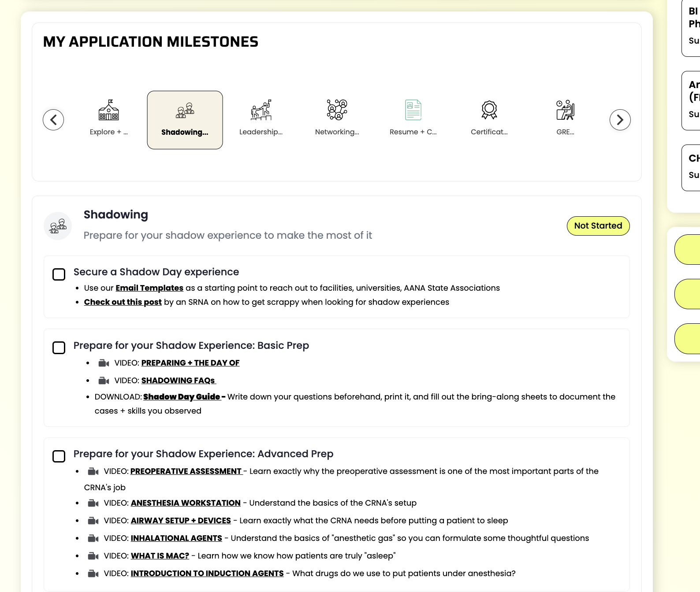Show more milestones with next arrow
The width and height of the screenshot is (700, 592).
620,120
